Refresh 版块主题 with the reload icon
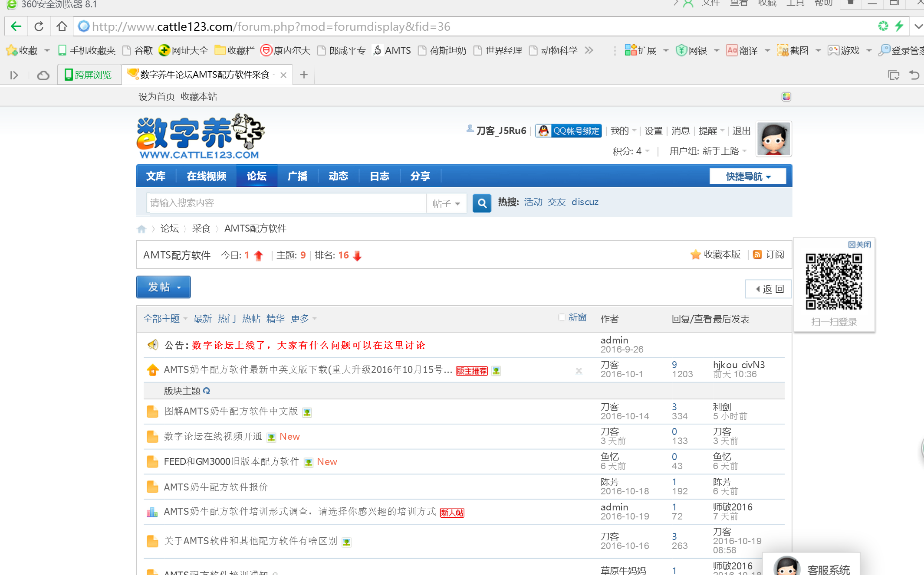The width and height of the screenshot is (924, 575). tap(207, 391)
